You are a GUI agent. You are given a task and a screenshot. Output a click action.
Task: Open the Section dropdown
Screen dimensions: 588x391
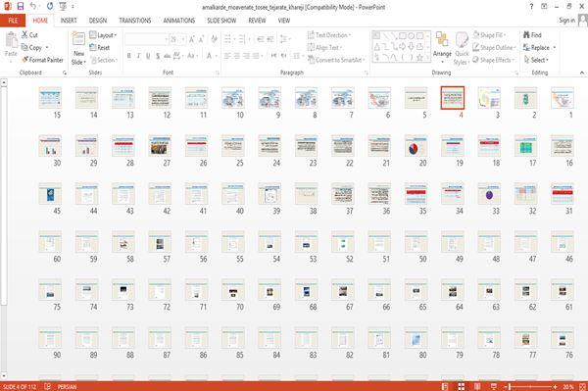(104, 60)
